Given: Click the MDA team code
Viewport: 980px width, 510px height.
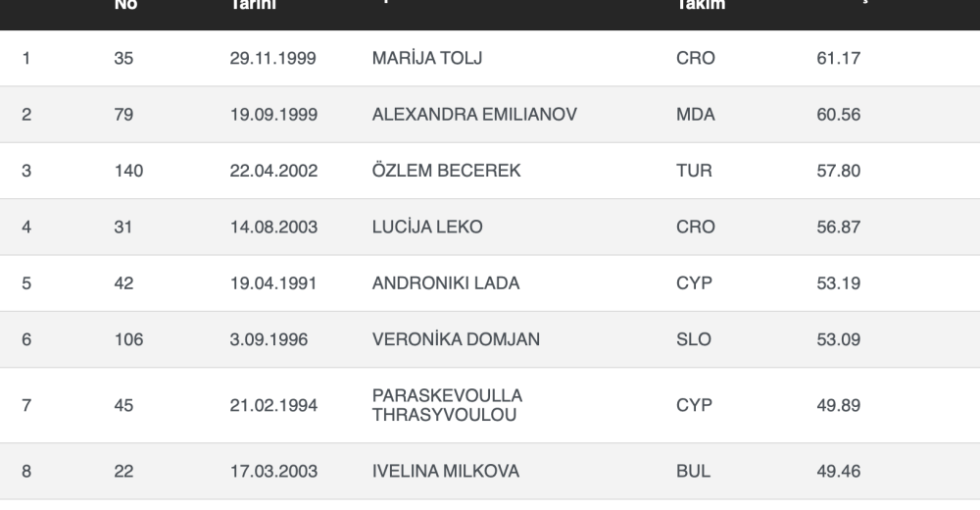Looking at the screenshot, I should point(696,114).
